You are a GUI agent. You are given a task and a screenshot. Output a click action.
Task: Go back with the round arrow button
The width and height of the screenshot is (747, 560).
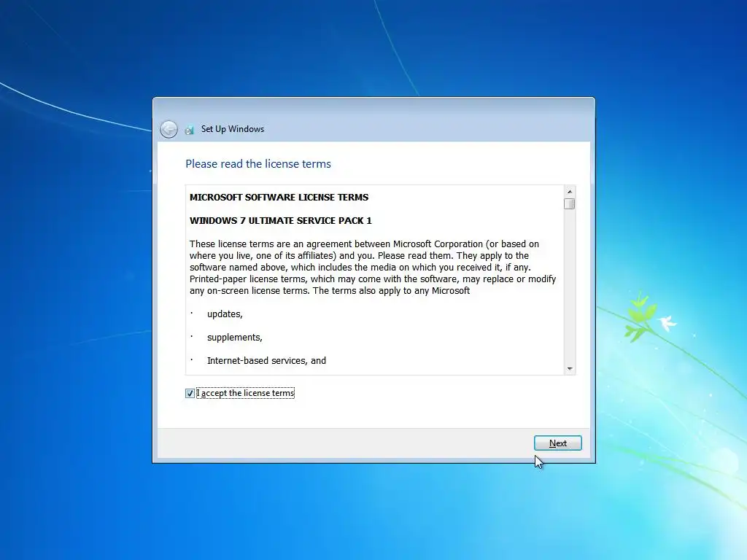[169, 129]
